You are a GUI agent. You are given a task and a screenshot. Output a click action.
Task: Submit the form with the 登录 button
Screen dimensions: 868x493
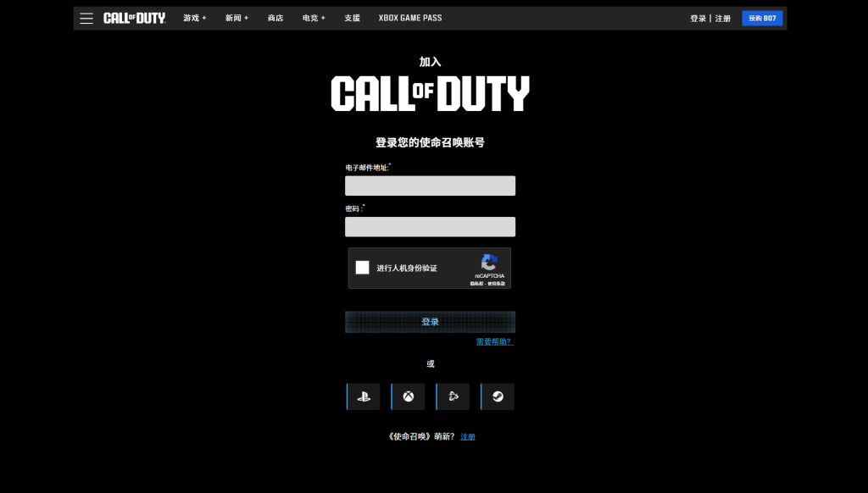tap(430, 322)
